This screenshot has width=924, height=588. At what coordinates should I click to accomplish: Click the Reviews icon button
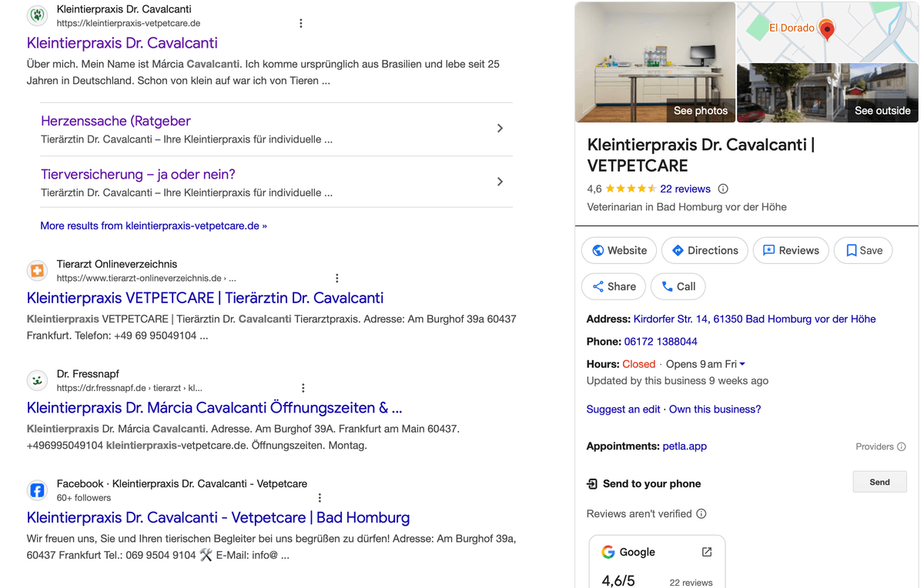pyautogui.click(x=768, y=250)
